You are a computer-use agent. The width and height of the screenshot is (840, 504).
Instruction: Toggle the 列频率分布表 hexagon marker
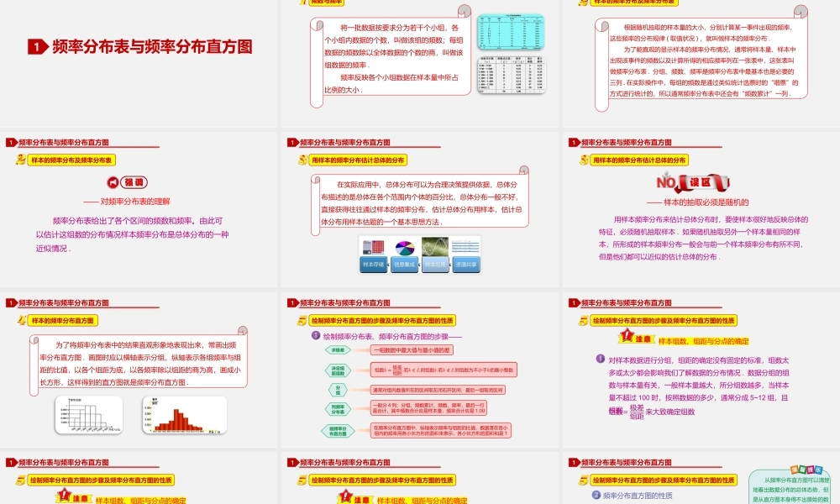tap(336, 408)
